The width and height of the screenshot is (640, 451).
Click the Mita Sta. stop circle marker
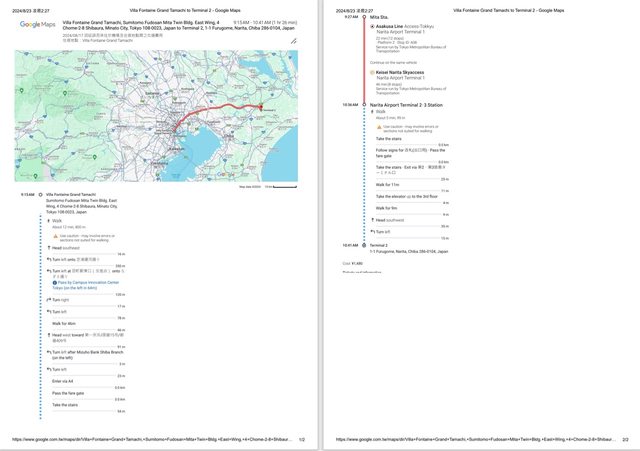364,17
